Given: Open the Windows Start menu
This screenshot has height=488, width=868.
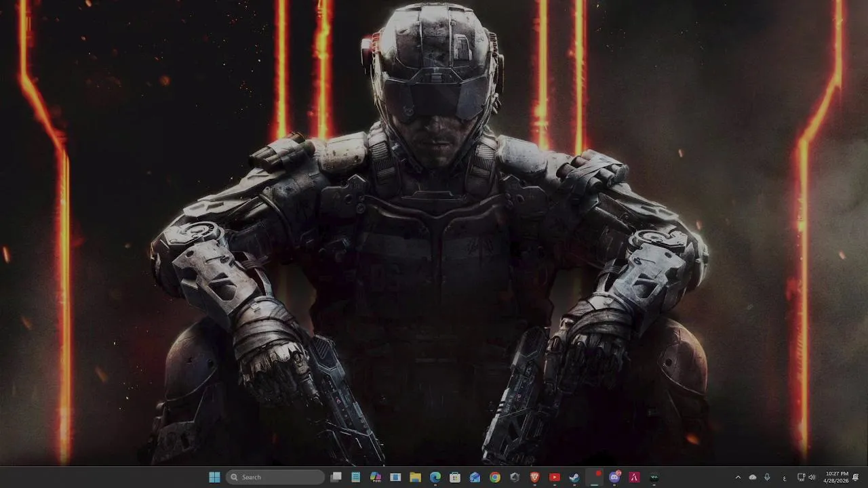Looking at the screenshot, I should [214, 477].
